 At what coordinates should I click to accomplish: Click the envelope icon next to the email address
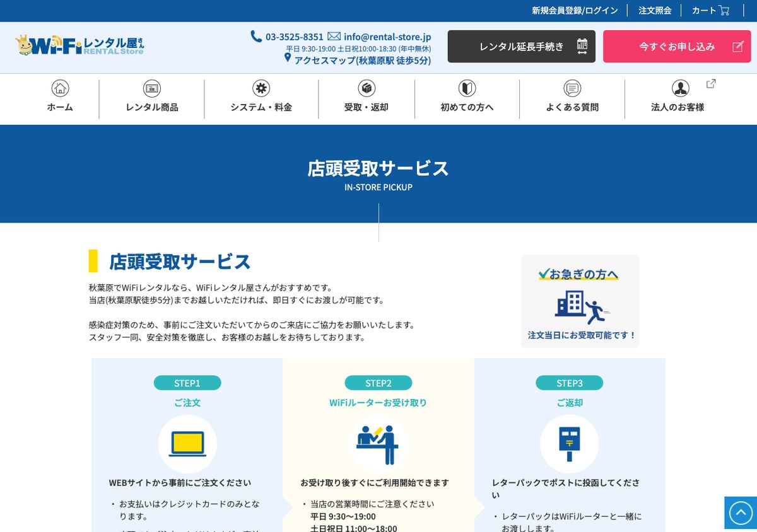334,37
